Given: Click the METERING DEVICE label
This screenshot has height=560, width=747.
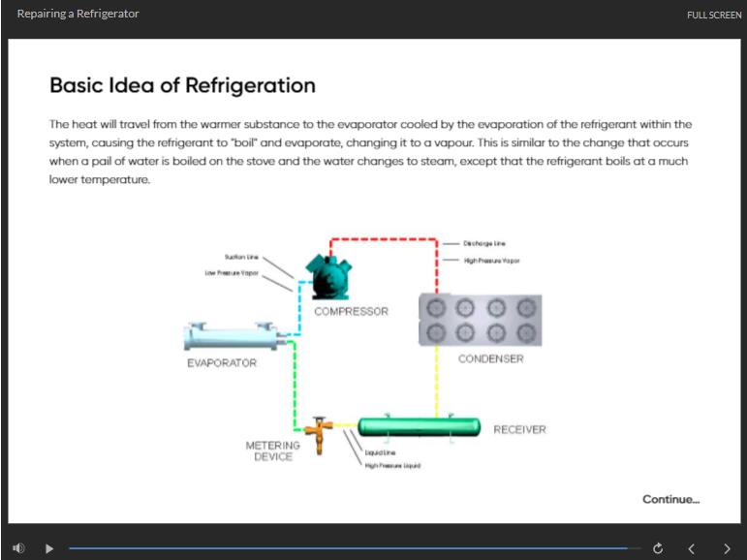Looking at the screenshot, I should [273, 451].
